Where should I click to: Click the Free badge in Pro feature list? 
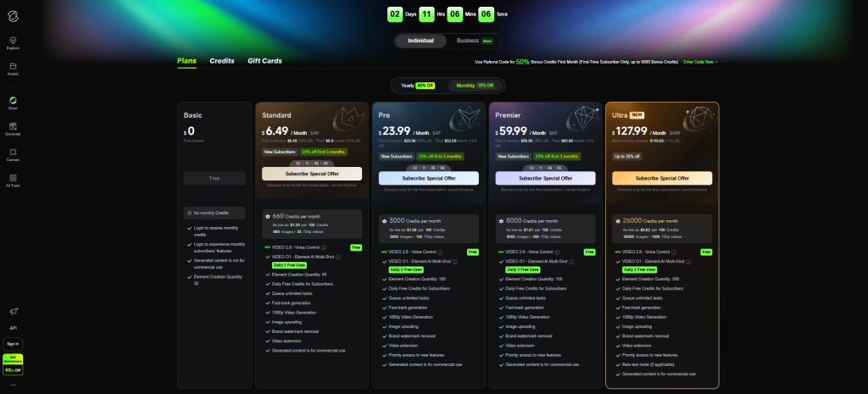tap(473, 252)
